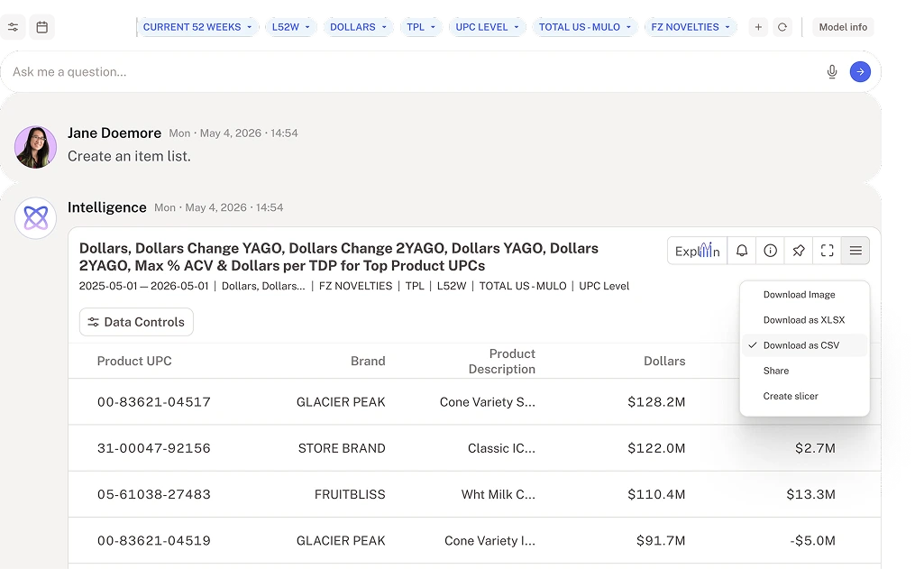The image size is (924, 569).
Task: Sort by Dollars column header
Action: pyautogui.click(x=664, y=361)
